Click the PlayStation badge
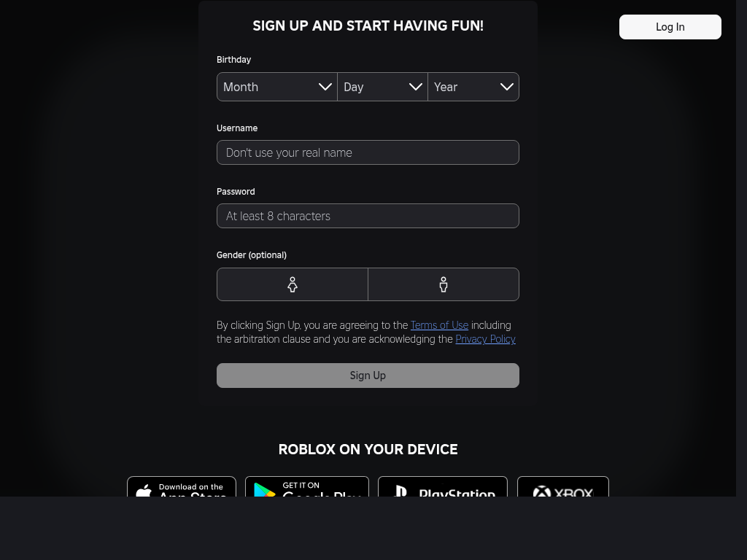This screenshot has width=747, height=560. click(443, 488)
